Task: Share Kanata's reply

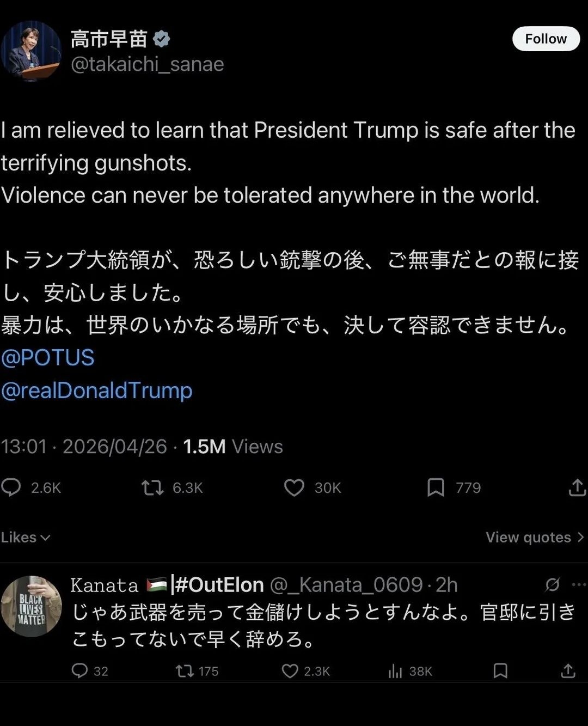Action: point(568,671)
